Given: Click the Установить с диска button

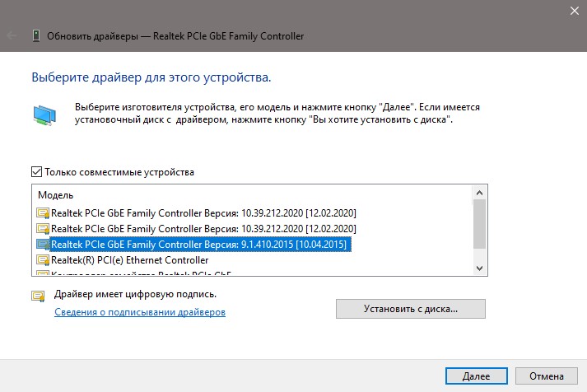Looking at the screenshot, I should coord(411,309).
